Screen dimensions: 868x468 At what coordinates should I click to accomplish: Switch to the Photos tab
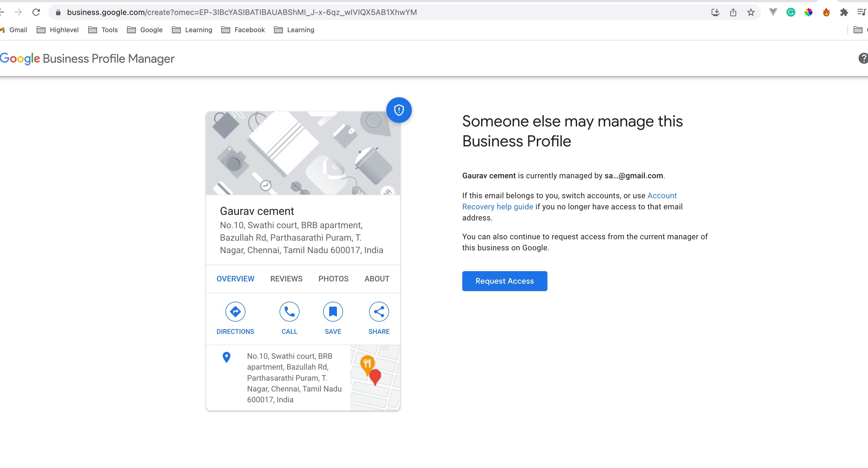pos(333,279)
